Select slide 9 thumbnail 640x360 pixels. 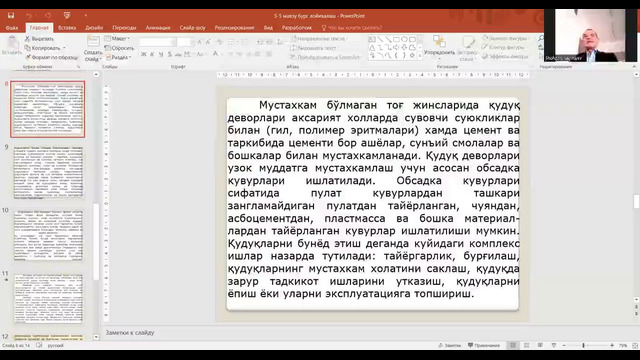48,172
